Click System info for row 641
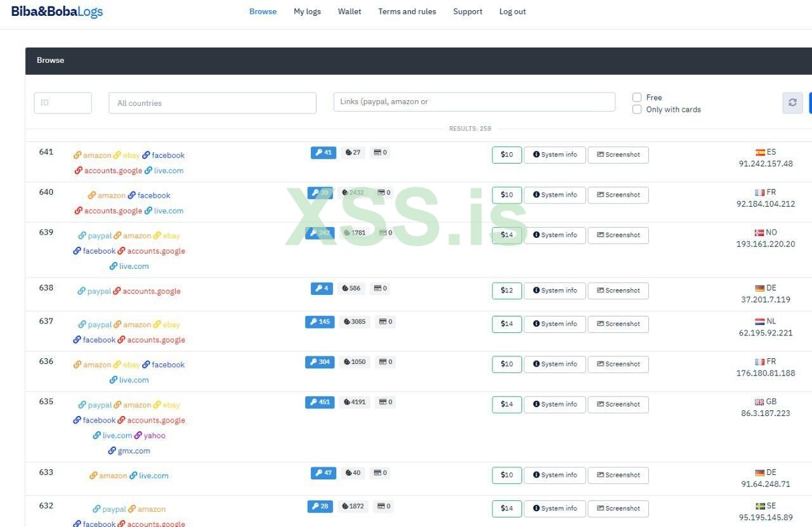812x527 pixels. click(x=555, y=155)
